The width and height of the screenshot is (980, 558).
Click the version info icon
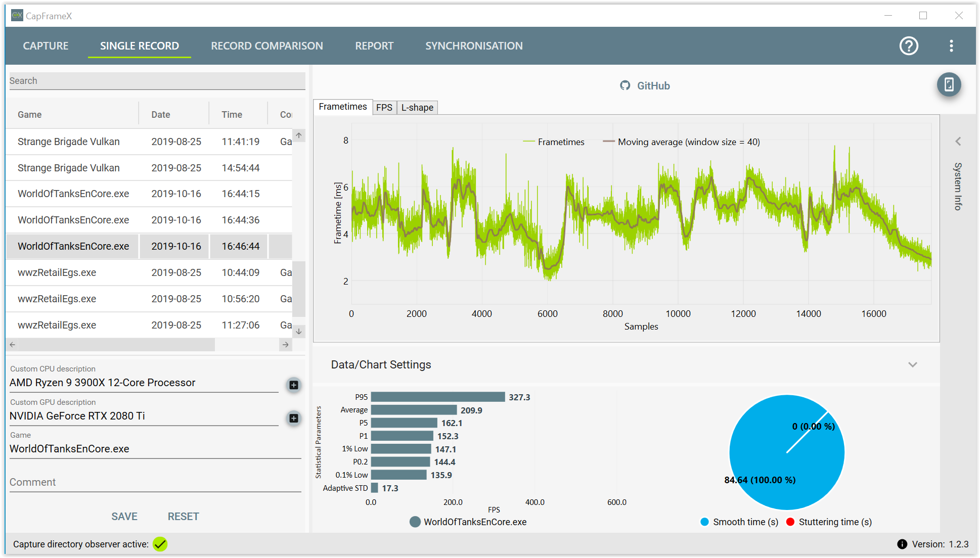tap(902, 544)
